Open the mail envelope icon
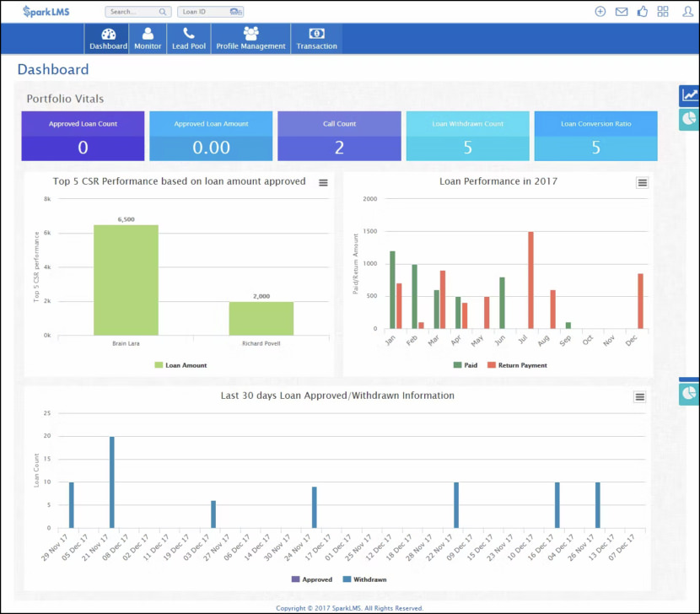This screenshot has height=614, width=700. [x=622, y=12]
